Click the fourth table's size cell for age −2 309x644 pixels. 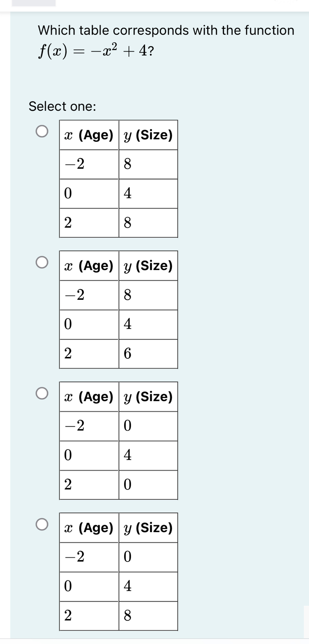[148, 557]
